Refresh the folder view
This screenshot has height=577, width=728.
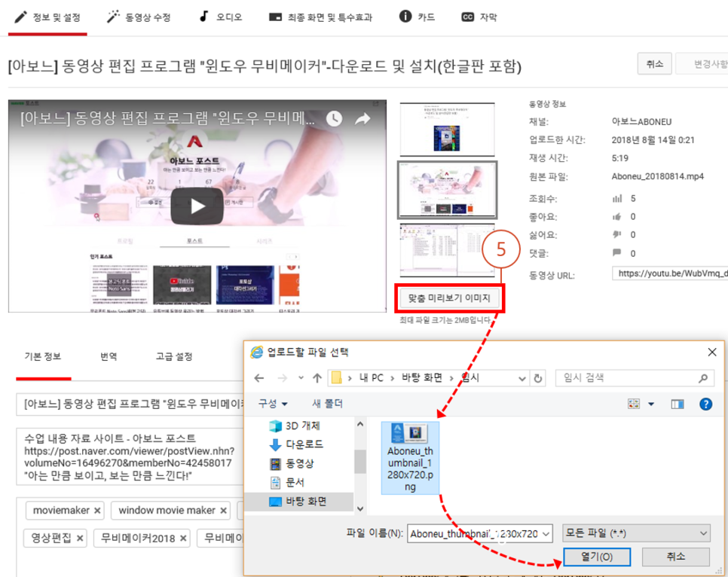pyautogui.click(x=537, y=378)
